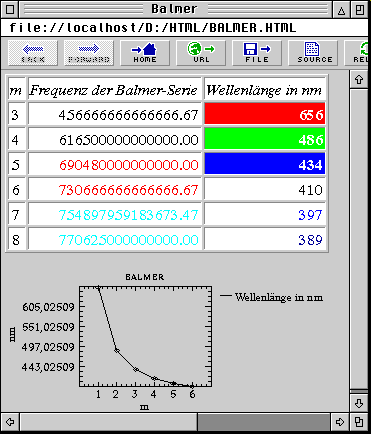Screen dimensions: 371x434
Task: Open the URL dialog button
Action: pos(201,53)
